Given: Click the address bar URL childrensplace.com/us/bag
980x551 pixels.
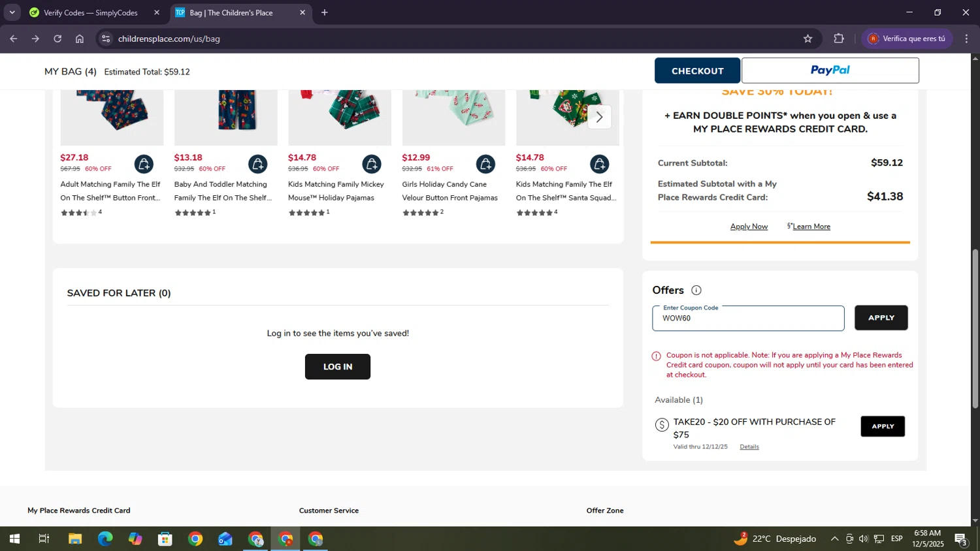Looking at the screenshot, I should pyautogui.click(x=169, y=39).
